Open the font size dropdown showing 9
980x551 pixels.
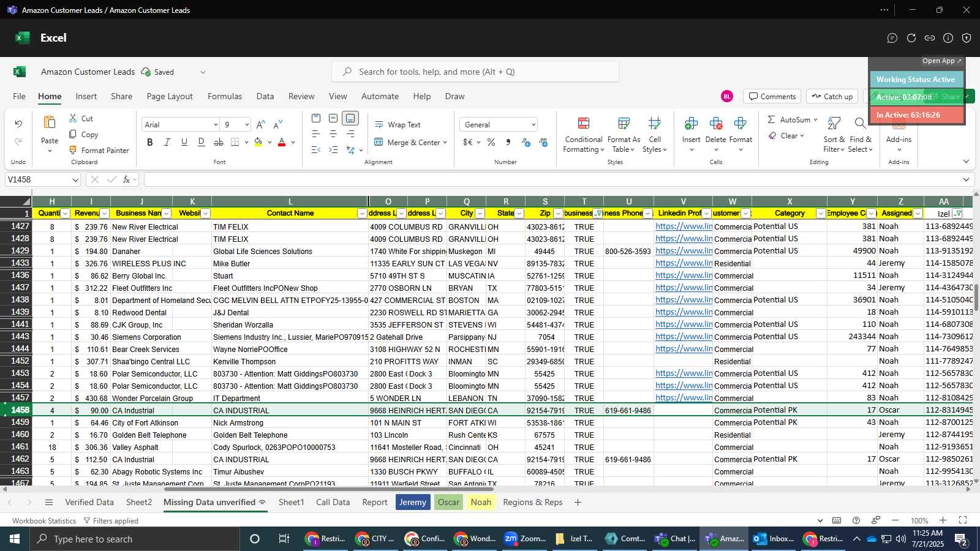[247, 125]
